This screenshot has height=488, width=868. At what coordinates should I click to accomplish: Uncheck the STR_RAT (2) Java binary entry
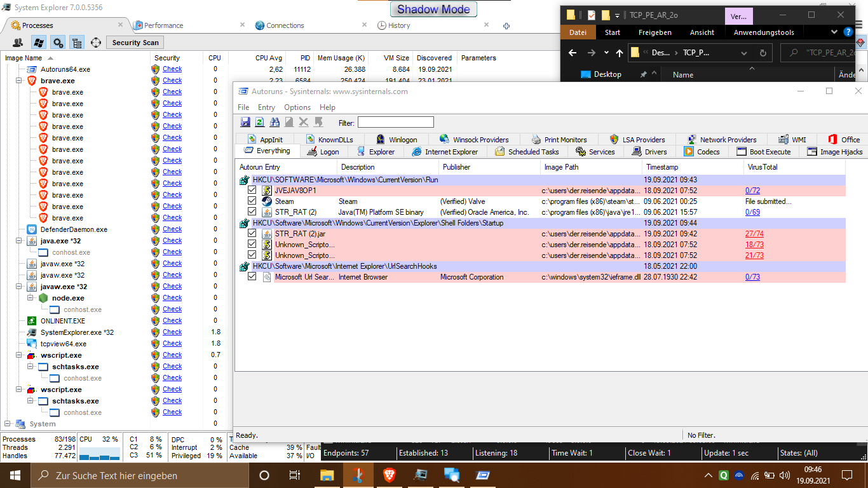pyautogui.click(x=252, y=212)
